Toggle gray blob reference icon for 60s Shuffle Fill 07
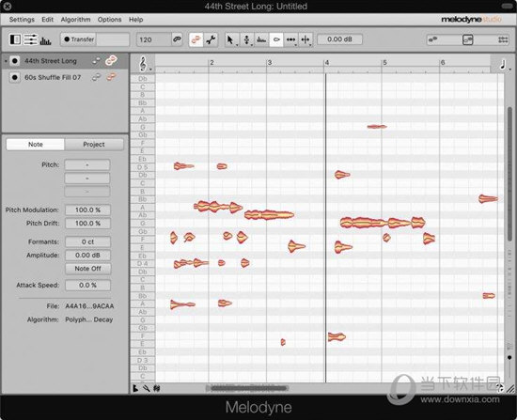The height and width of the screenshot is (420, 517). pos(96,77)
